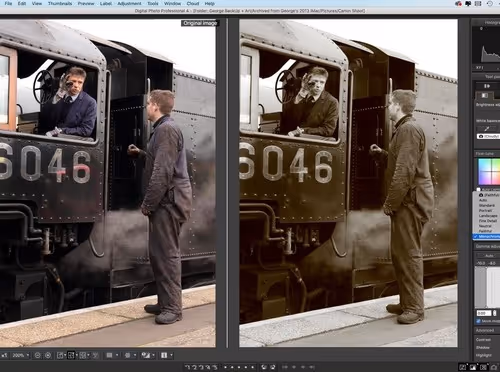Click the 0.00 gamma value field
500x372 pixels.
pos(484,313)
